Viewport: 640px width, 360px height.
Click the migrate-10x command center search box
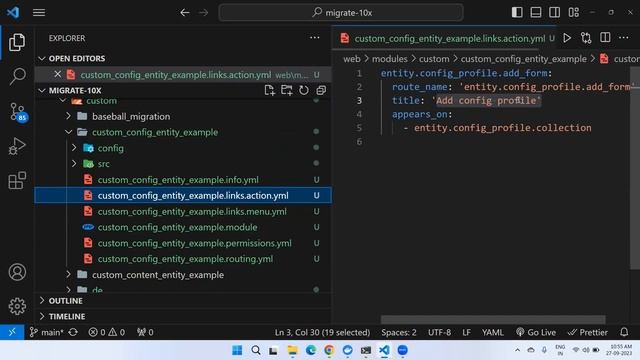tap(341, 13)
